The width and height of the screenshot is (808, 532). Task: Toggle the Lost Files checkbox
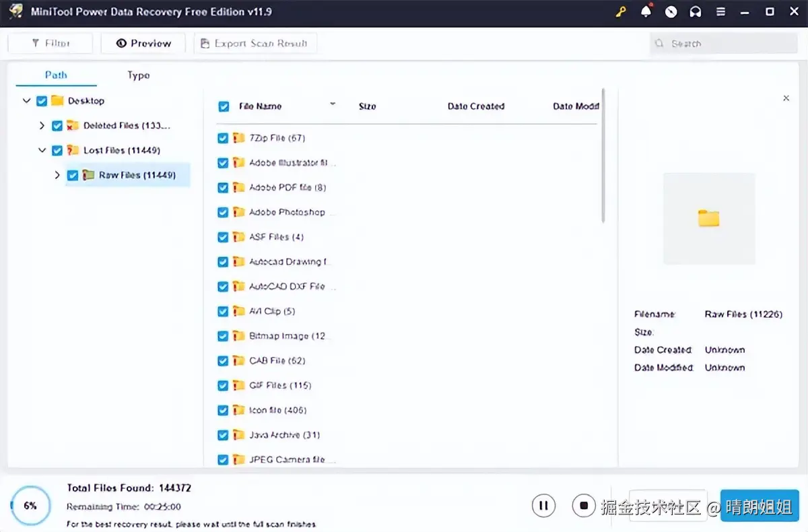[57, 150]
